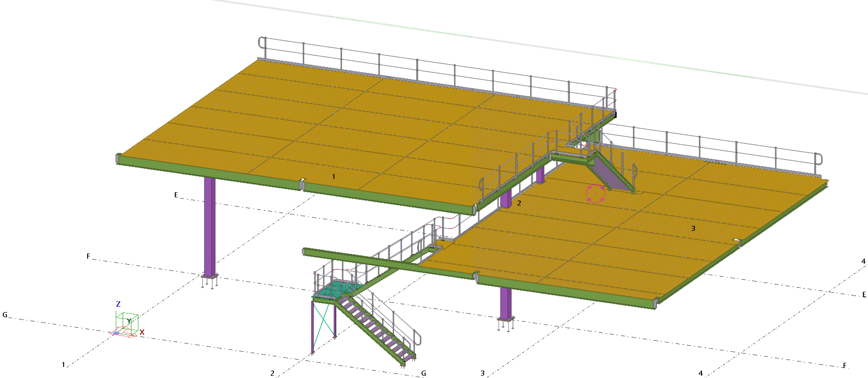Click grid label 1 at the bottom left

click(x=64, y=365)
